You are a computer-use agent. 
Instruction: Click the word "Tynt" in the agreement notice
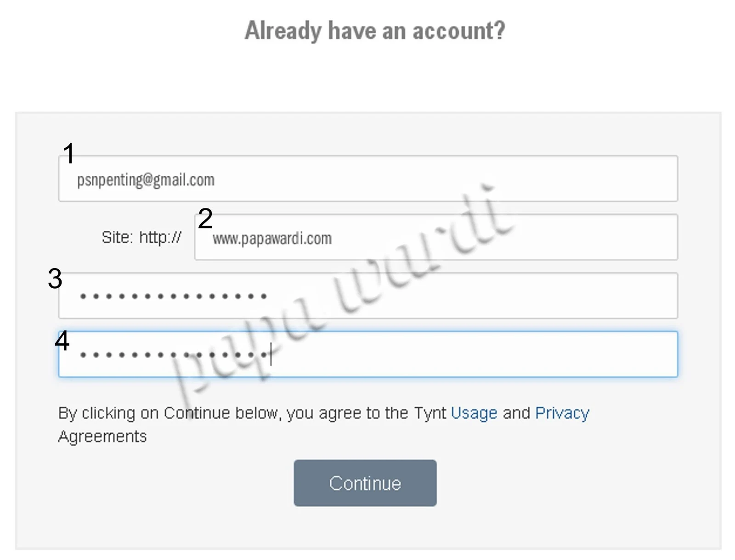click(430, 413)
